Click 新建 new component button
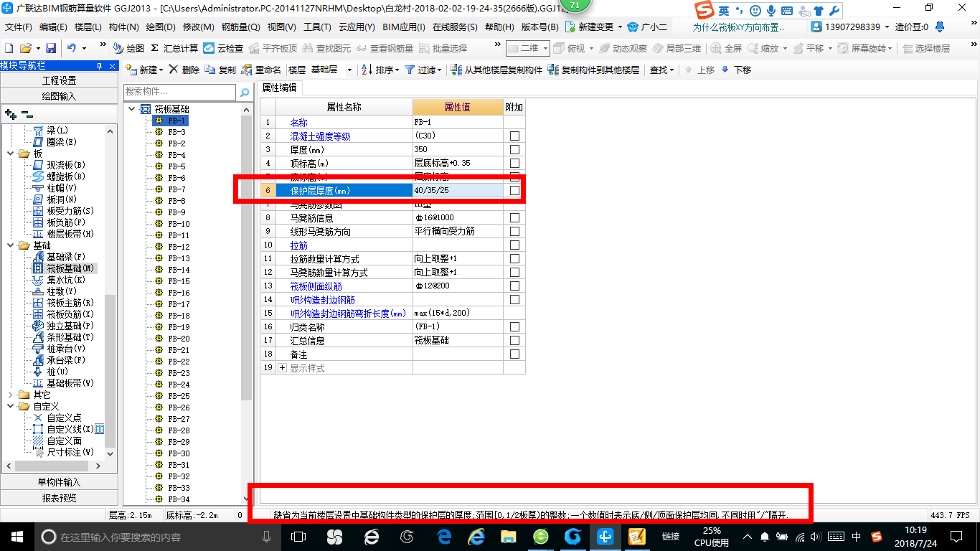This screenshot has height=551, width=980. (x=144, y=70)
